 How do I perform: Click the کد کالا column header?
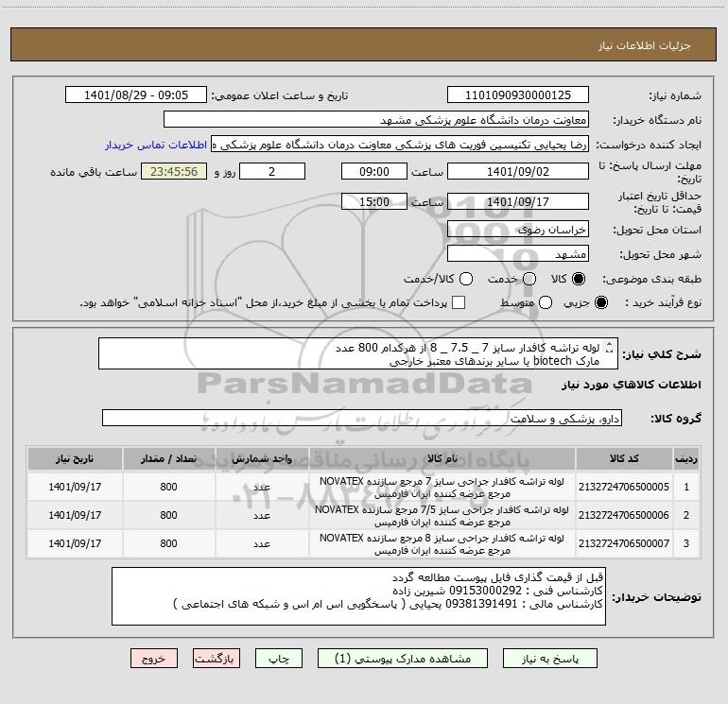(x=624, y=458)
